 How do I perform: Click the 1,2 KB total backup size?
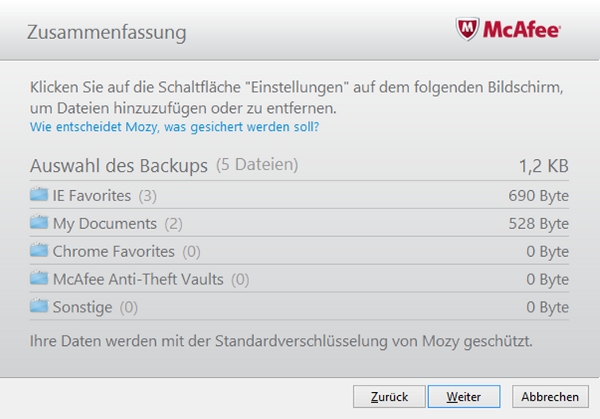pyautogui.click(x=544, y=166)
